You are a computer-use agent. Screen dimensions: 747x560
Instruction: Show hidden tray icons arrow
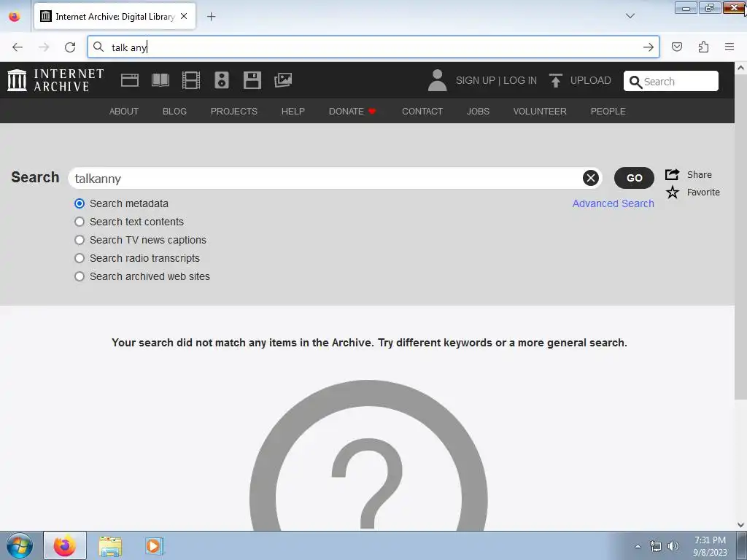click(x=638, y=546)
